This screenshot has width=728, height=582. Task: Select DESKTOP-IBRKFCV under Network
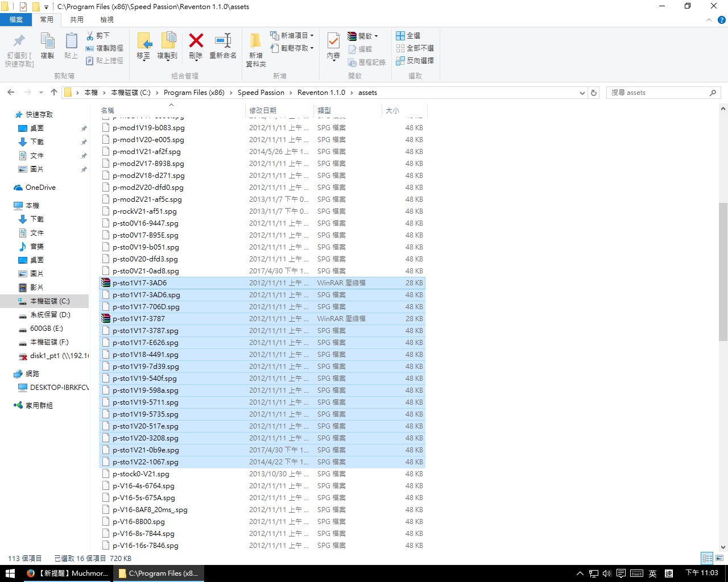click(53, 388)
